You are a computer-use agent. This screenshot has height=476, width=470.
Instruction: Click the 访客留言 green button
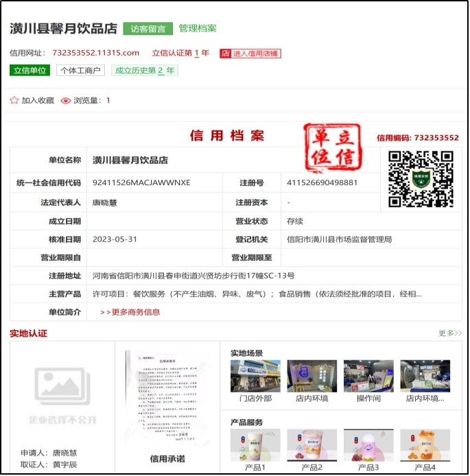[x=148, y=29]
